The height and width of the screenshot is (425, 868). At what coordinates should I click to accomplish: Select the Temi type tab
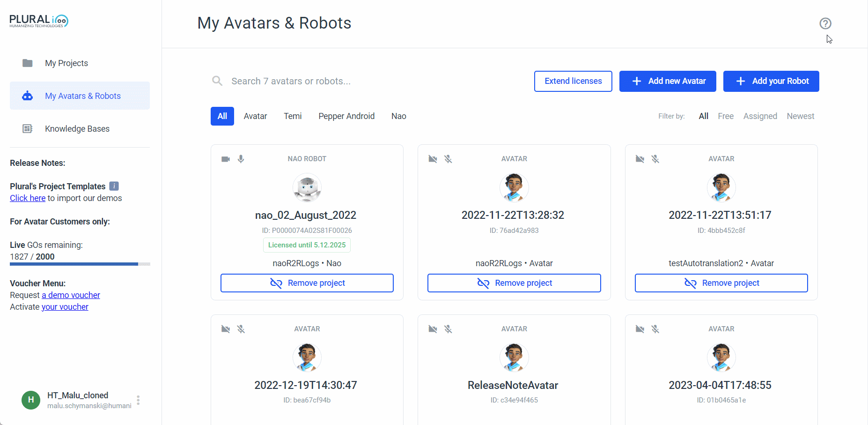coord(293,116)
